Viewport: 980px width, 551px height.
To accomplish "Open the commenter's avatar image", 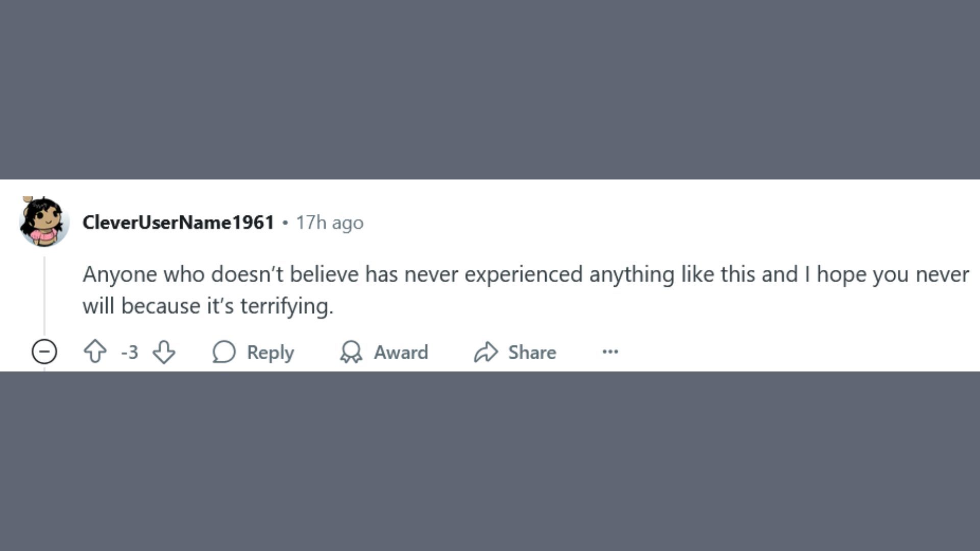I will tap(44, 222).
